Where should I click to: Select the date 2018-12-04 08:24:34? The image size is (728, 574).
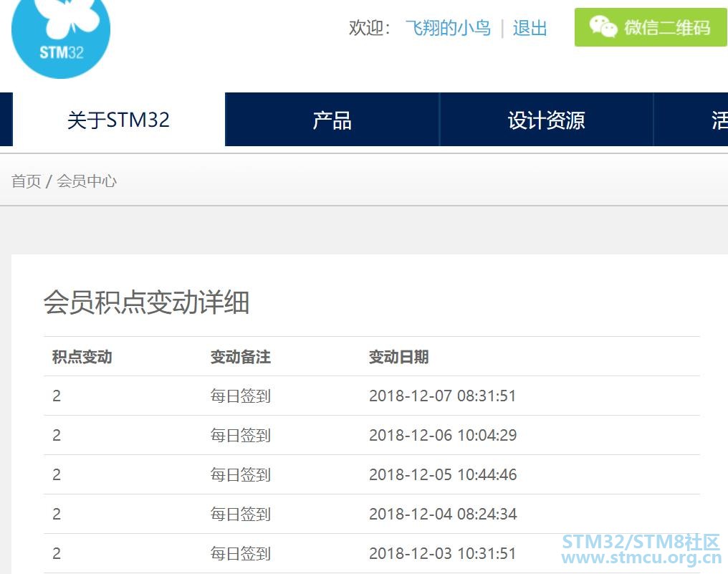click(443, 514)
